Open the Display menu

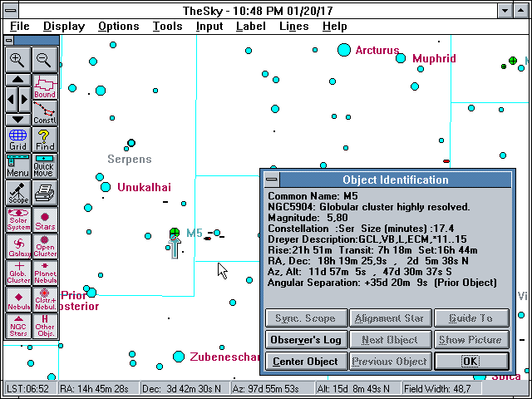pos(64,26)
